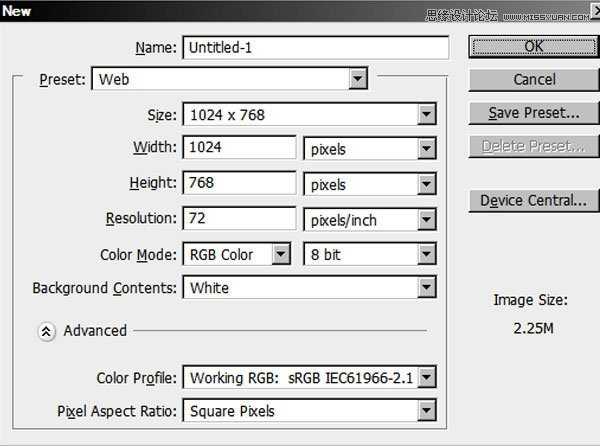
Task: Click the Pixel Aspect Ratio label
Action: pos(117,411)
